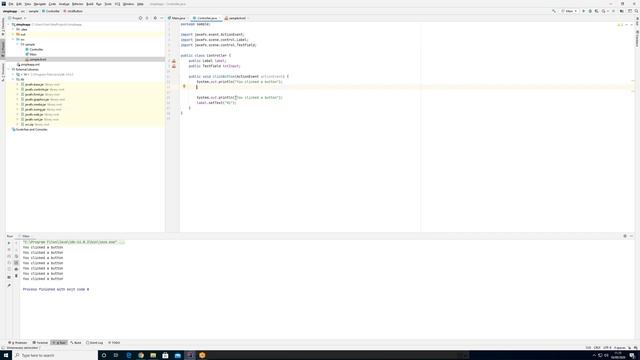The image size is (640, 360).
Task: Expand the javafx.graphics.jar library
Action: (x=18, y=100)
